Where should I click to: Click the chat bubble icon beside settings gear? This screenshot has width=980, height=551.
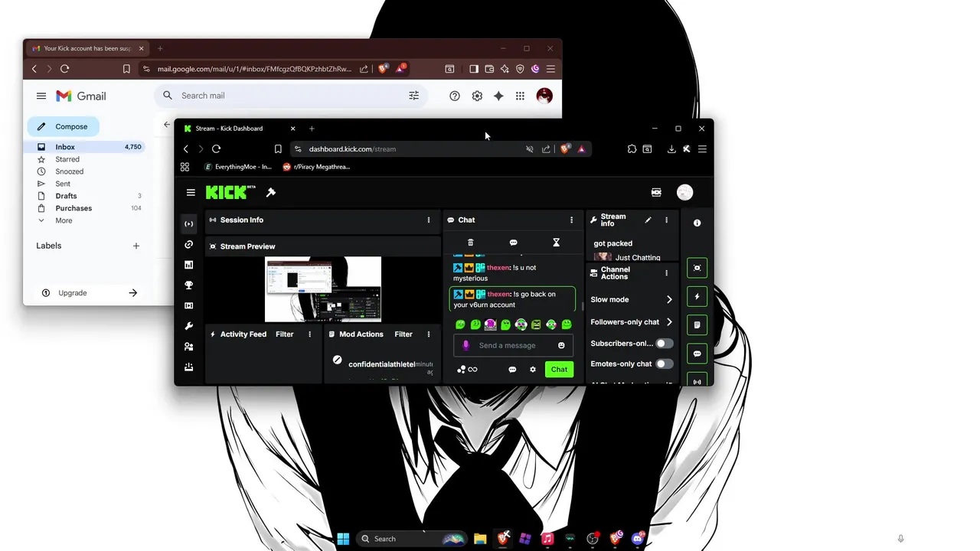coord(512,370)
